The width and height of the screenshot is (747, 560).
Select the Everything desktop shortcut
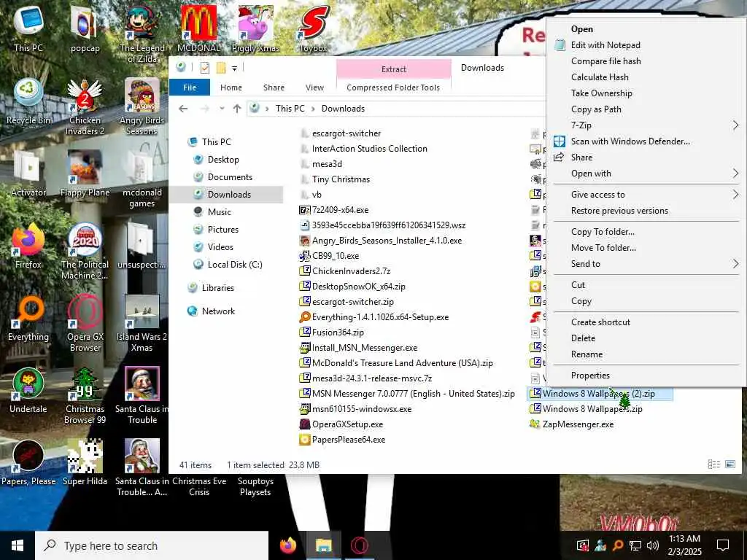pos(28,318)
